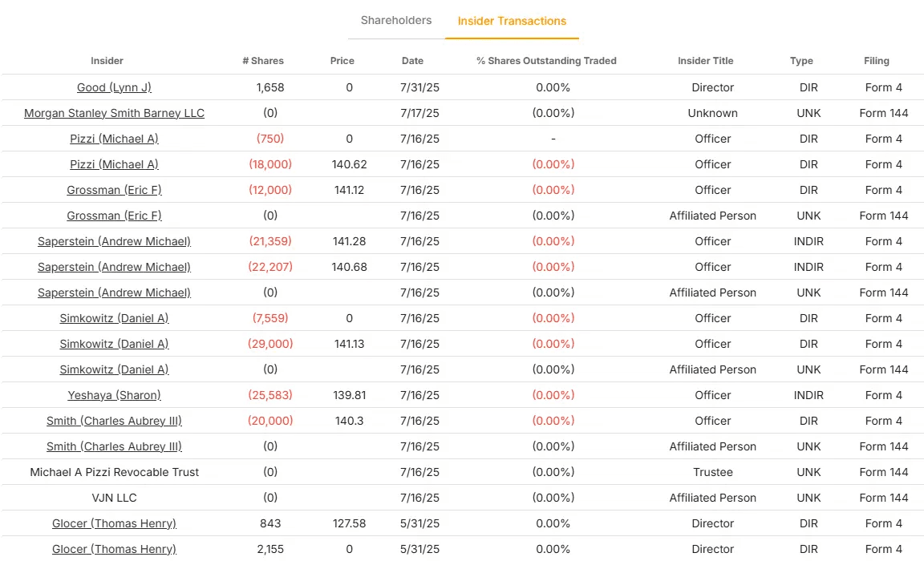Image resolution: width=924 pixels, height=561 pixels.
Task: Click the Insider Title column header
Action: pyautogui.click(x=705, y=61)
